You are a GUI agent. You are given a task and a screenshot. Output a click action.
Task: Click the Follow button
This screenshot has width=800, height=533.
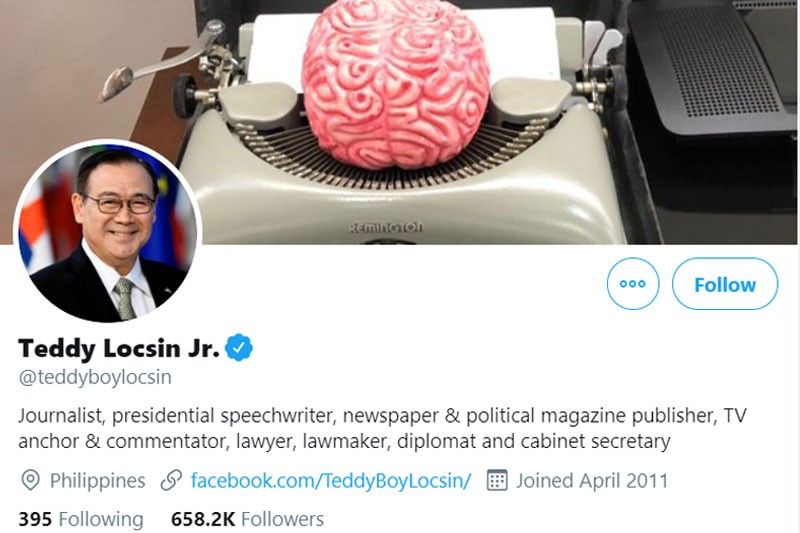point(725,284)
